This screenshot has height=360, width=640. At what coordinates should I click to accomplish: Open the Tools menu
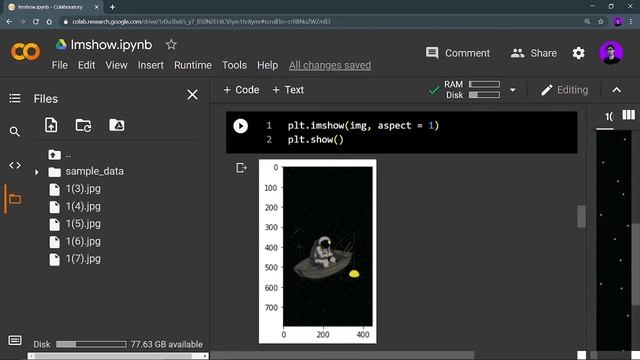pos(234,65)
